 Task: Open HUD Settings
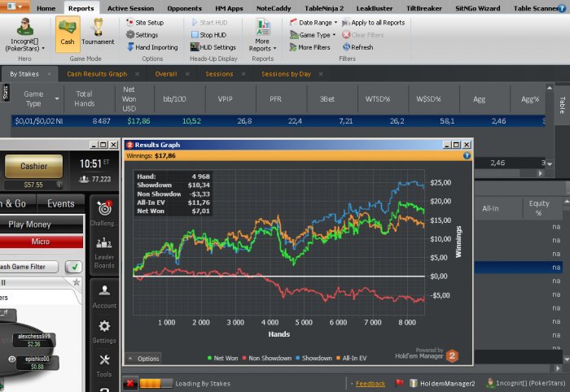point(213,47)
